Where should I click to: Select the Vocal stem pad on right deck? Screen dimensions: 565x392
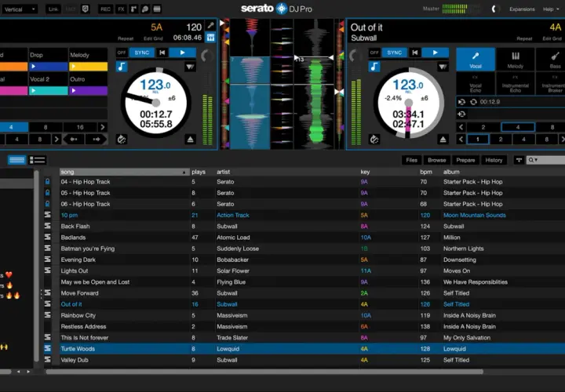pos(476,60)
